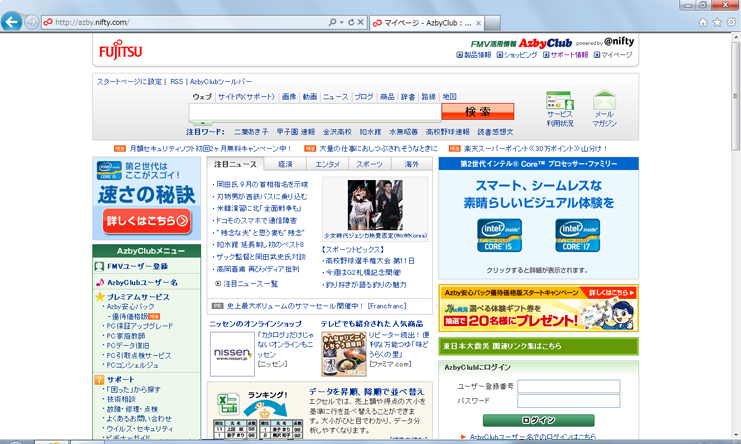Click the Fujitsu logo
This screenshot has width=741, height=444.
click(121, 50)
